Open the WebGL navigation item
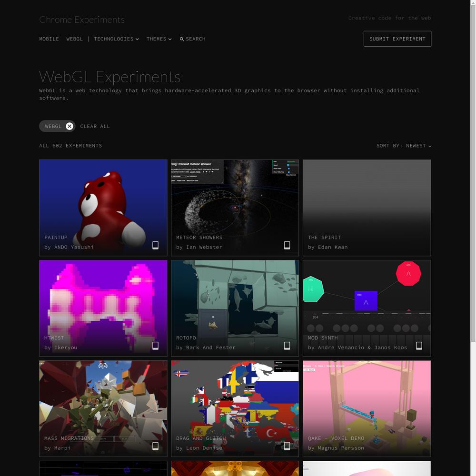This screenshot has width=476, height=476. pos(74,39)
